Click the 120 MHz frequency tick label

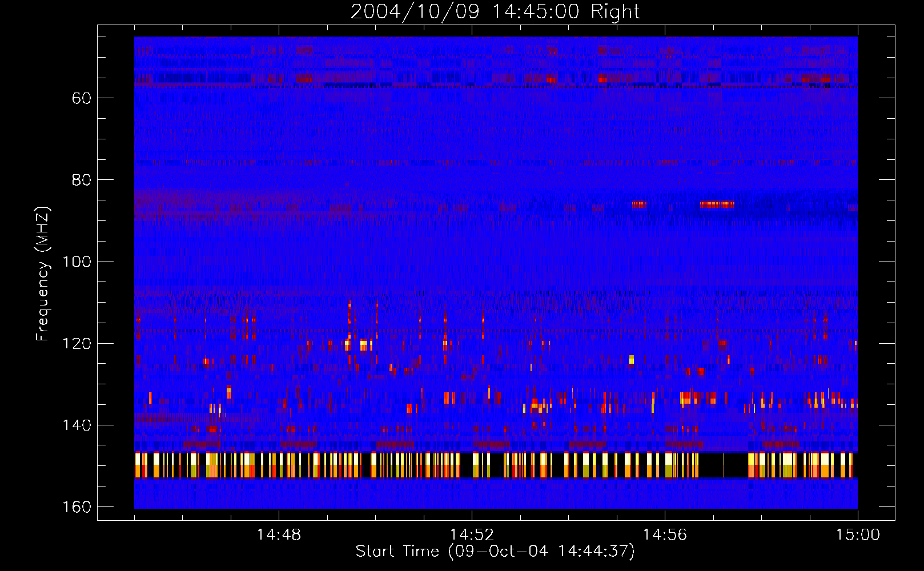pos(77,344)
